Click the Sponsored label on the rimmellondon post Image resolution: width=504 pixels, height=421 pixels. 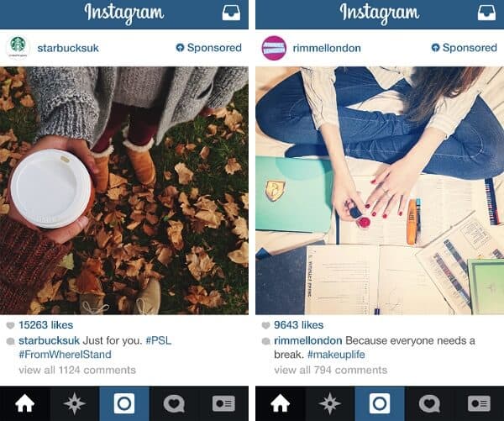465,48
